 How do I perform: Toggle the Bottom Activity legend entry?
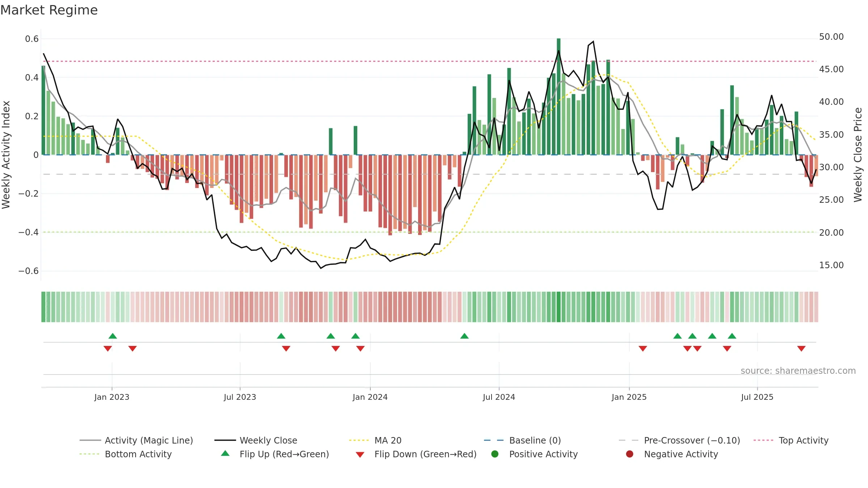point(125,454)
